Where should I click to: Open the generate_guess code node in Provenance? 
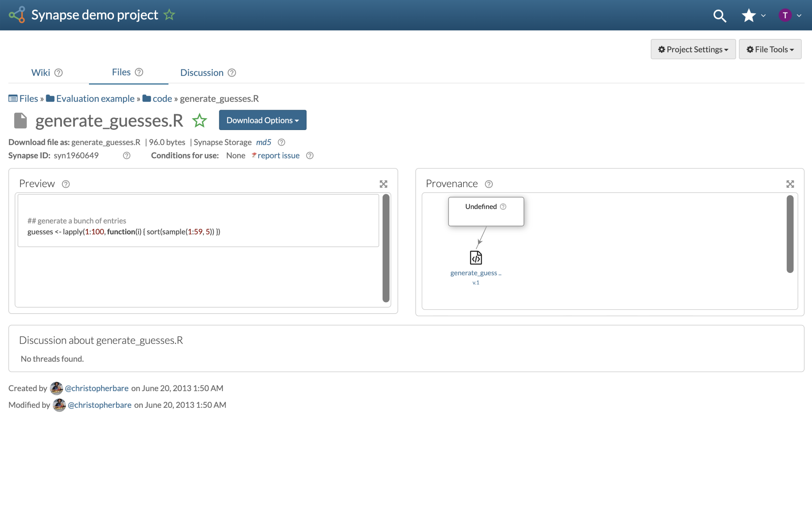point(476,258)
